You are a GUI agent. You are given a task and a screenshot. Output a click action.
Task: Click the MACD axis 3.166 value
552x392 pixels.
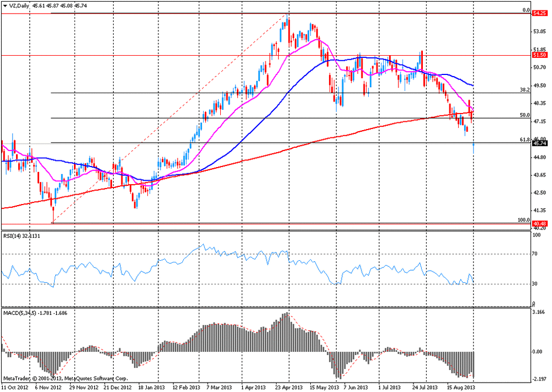click(x=539, y=312)
